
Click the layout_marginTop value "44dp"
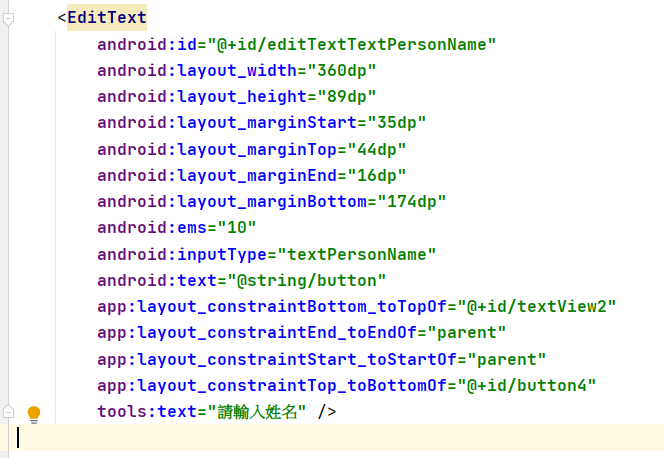pos(376,149)
